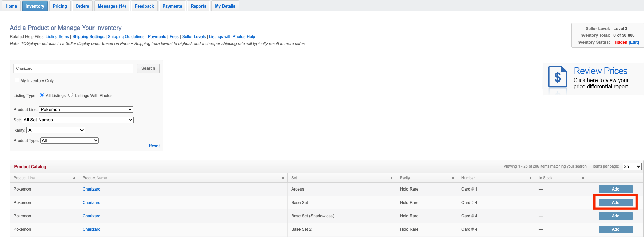Click the Review Prices heading
Image resolution: width=644 pixels, height=237 pixels.
click(x=600, y=71)
